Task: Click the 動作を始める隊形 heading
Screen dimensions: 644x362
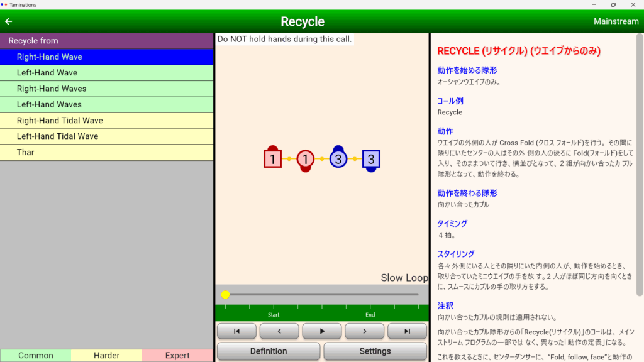Action: click(467, 70)
